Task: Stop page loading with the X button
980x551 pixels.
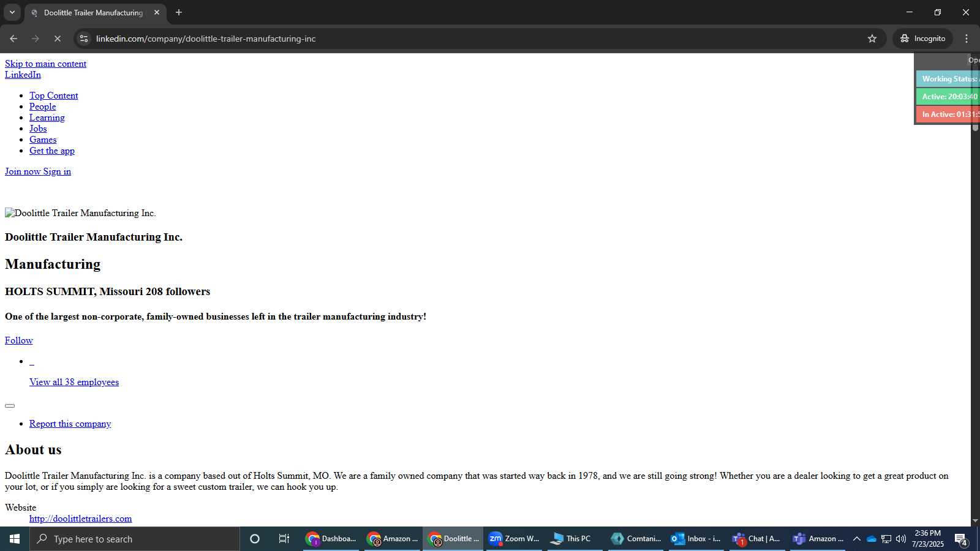Action: 57,39
